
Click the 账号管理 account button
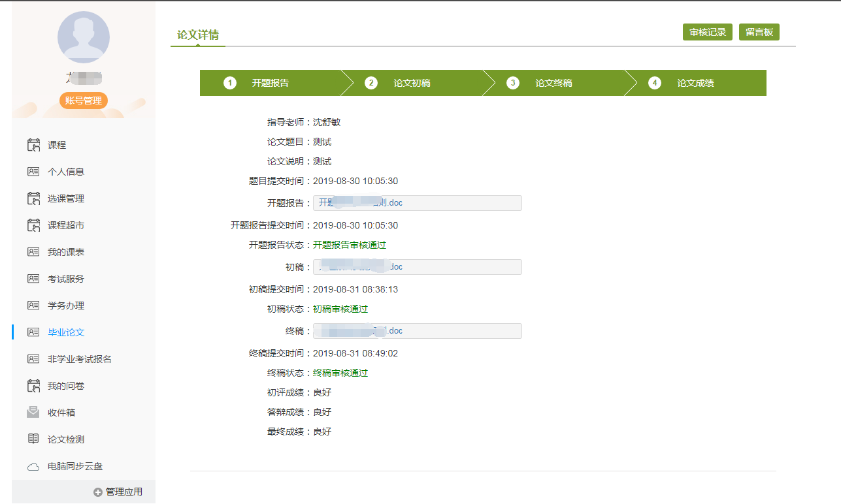pyautogui.click(x=84, y=101)
